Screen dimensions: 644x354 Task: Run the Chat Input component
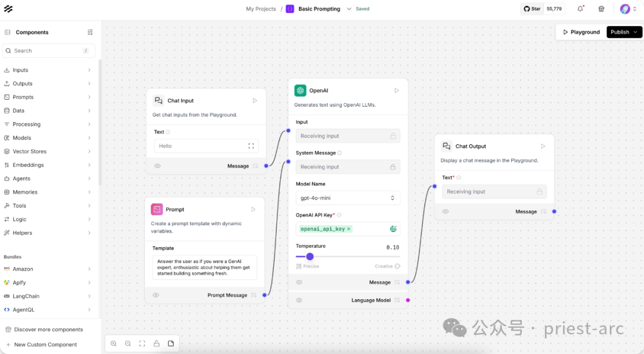pos(255,101)
